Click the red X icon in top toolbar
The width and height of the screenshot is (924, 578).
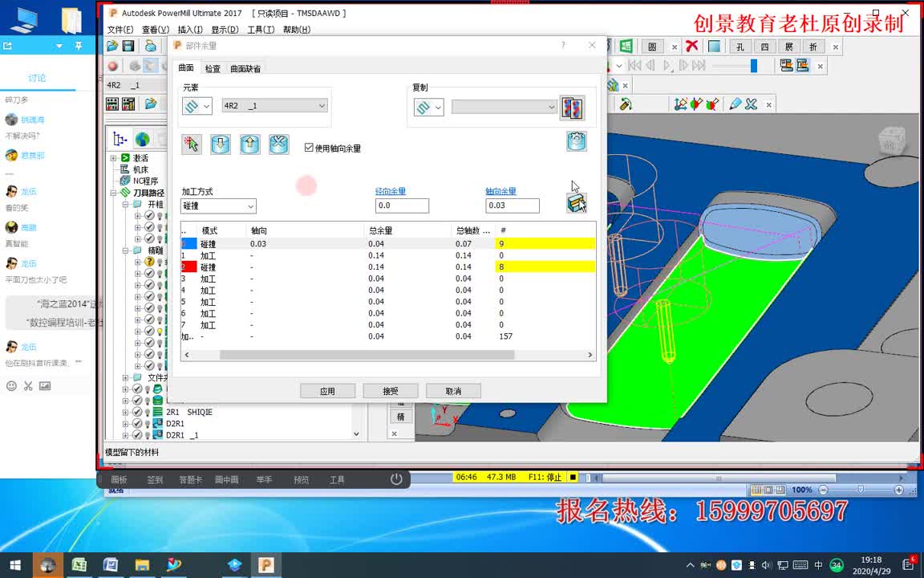tap(692, 46)
